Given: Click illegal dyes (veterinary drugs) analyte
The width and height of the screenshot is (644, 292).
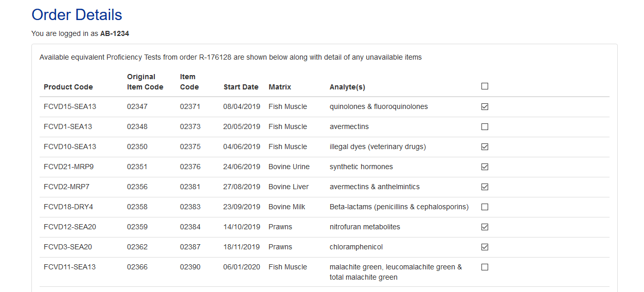Looking at the screenshot, I should (x=378, y=147).
